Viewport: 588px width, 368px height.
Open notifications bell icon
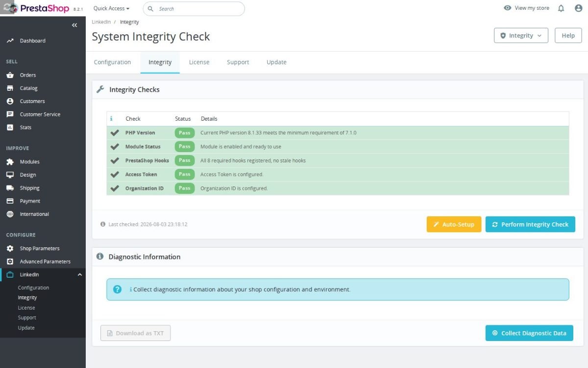561,8
